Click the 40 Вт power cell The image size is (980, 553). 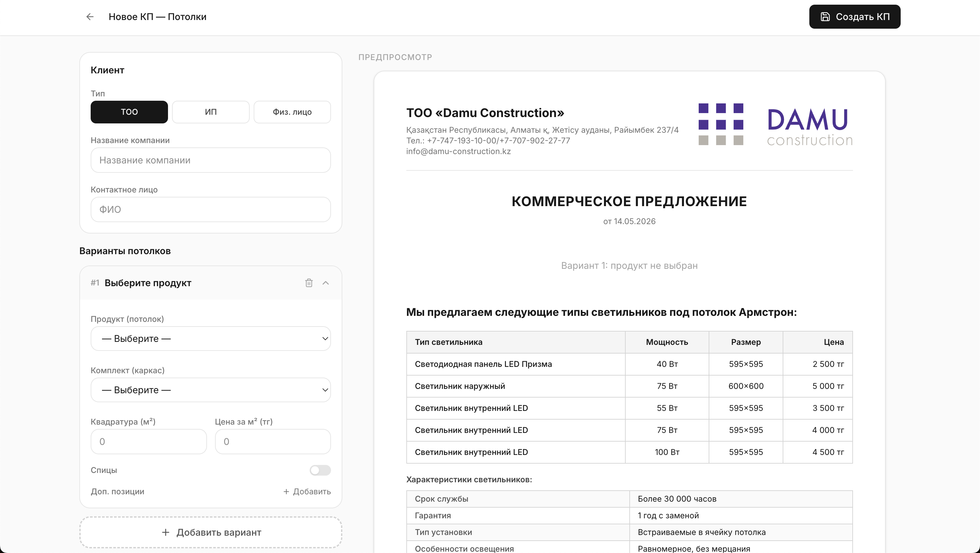tap(667, 364)
